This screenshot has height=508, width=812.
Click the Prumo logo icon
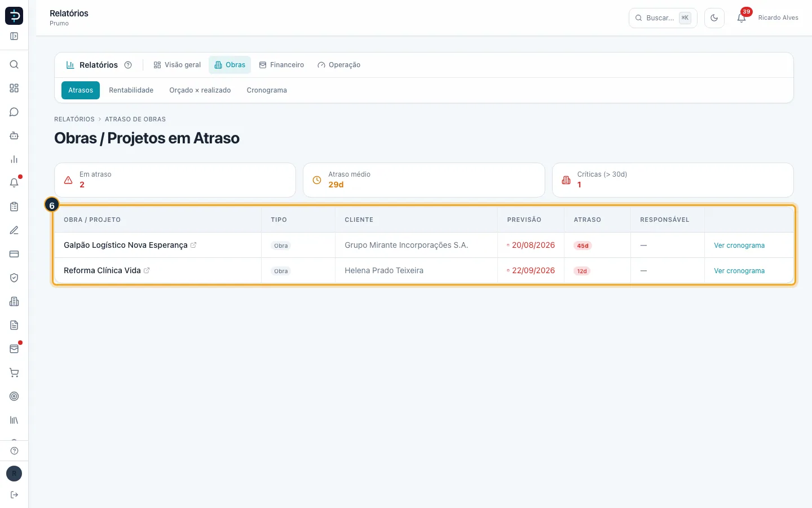coord(14,16)
